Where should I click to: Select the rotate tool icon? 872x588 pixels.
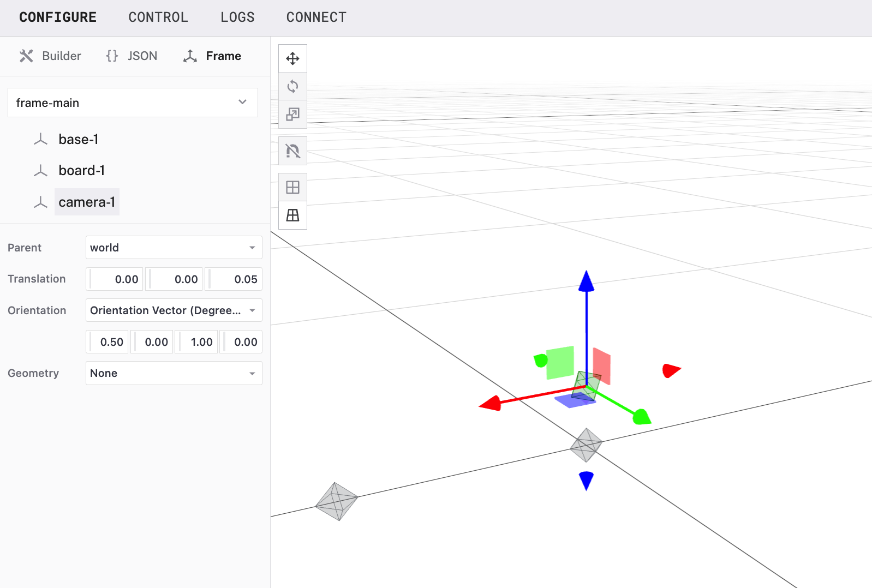tap(292, 86)
